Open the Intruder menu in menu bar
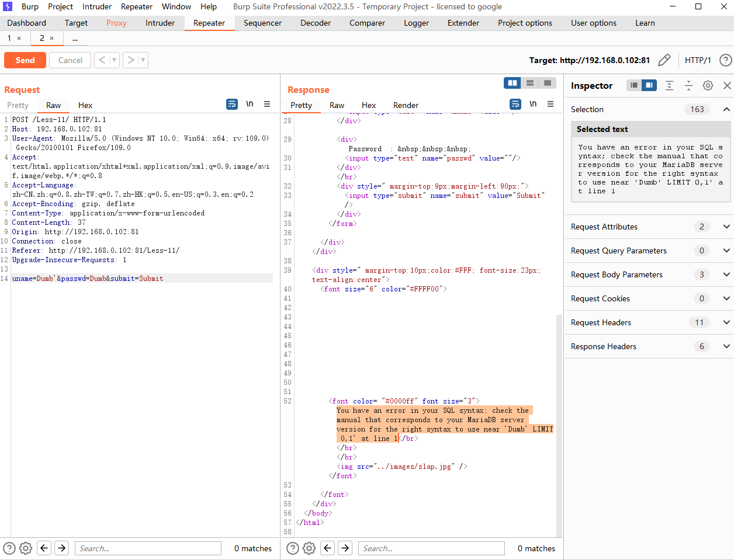734x560 pixels. tap(97, 6)
